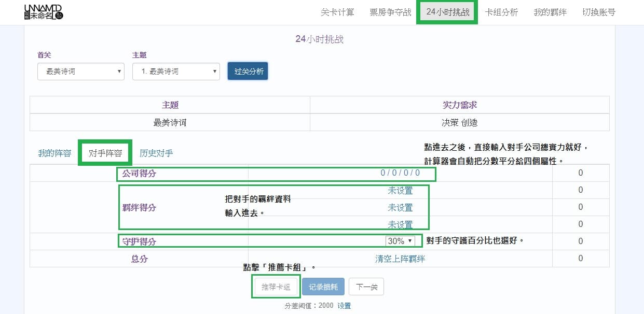Click the second 未设置 bond link

(x=400, y=207)
